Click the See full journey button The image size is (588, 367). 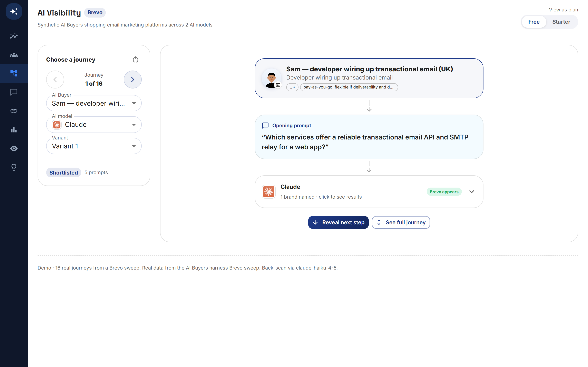click(x=401, y=222)
